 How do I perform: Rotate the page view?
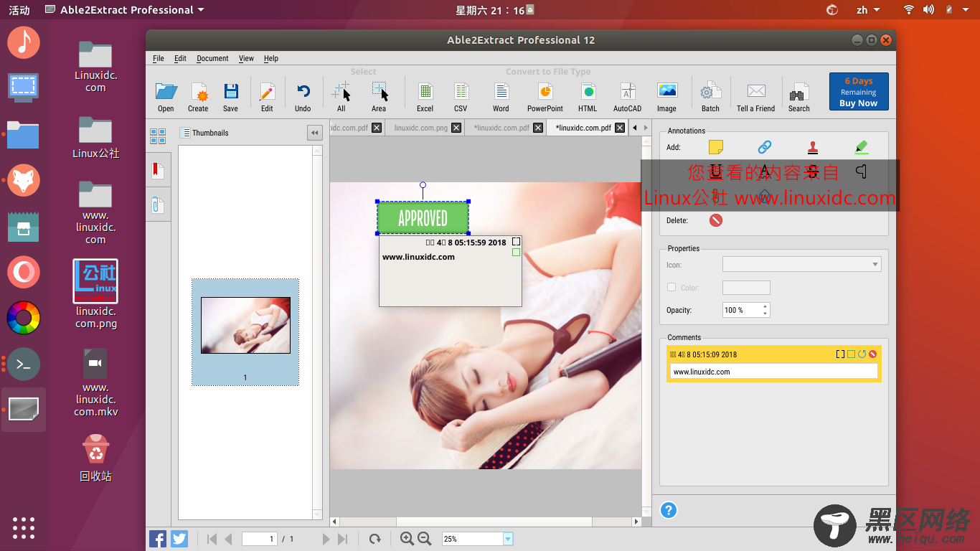click(x=374, y=539)
